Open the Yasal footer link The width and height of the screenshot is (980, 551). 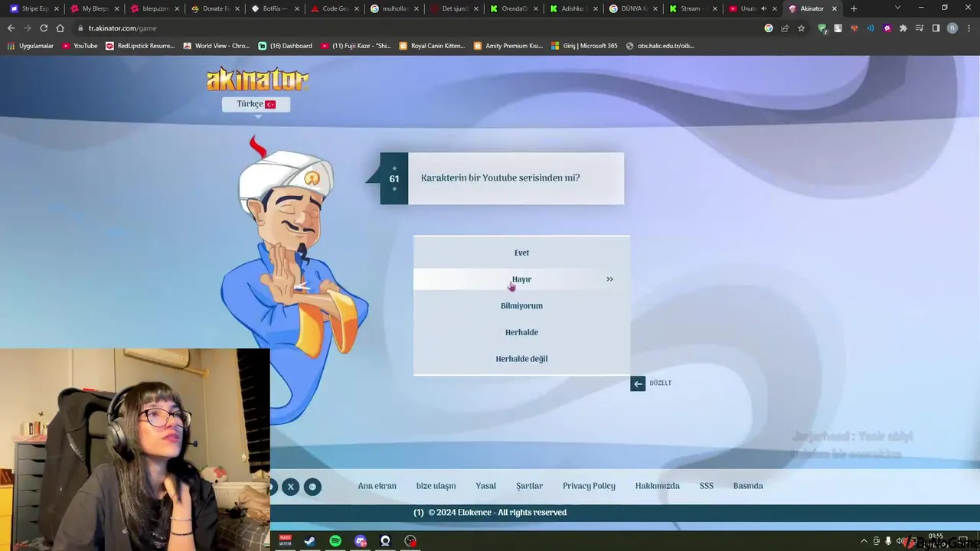(x=485, y=486)
